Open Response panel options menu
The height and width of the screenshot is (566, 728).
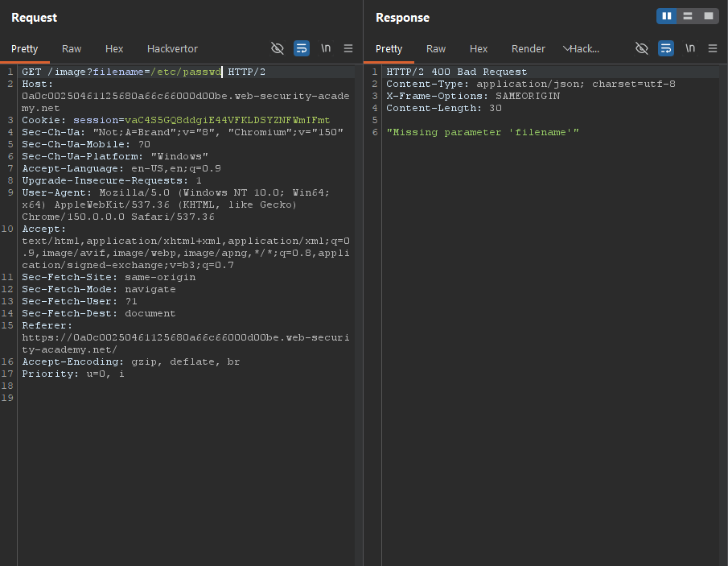713,48
